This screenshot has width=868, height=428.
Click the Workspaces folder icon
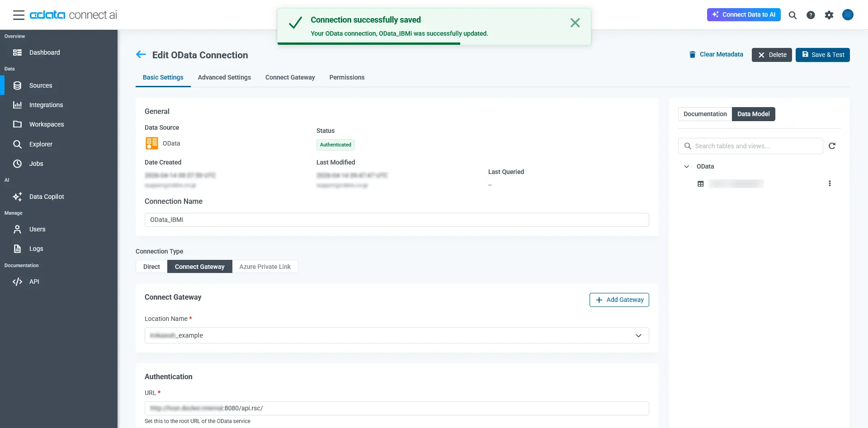click(17, 124)
